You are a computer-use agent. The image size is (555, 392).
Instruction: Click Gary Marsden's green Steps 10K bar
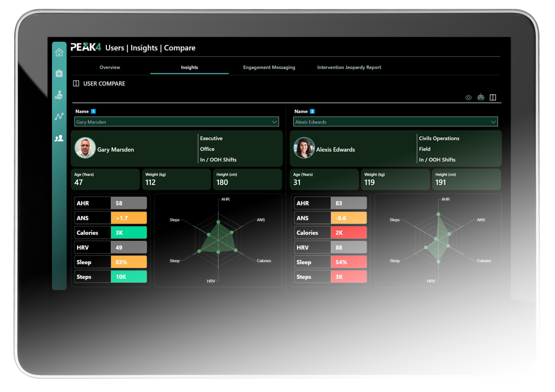click(x=129, y=277)
